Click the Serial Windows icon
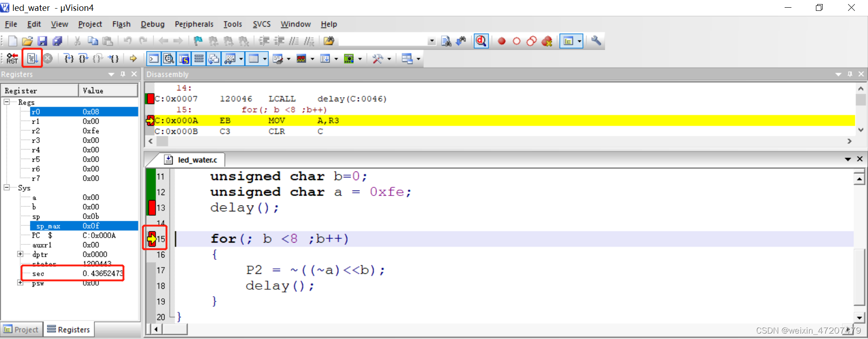The height and width of the screenshot is (339, 868). 278,58
